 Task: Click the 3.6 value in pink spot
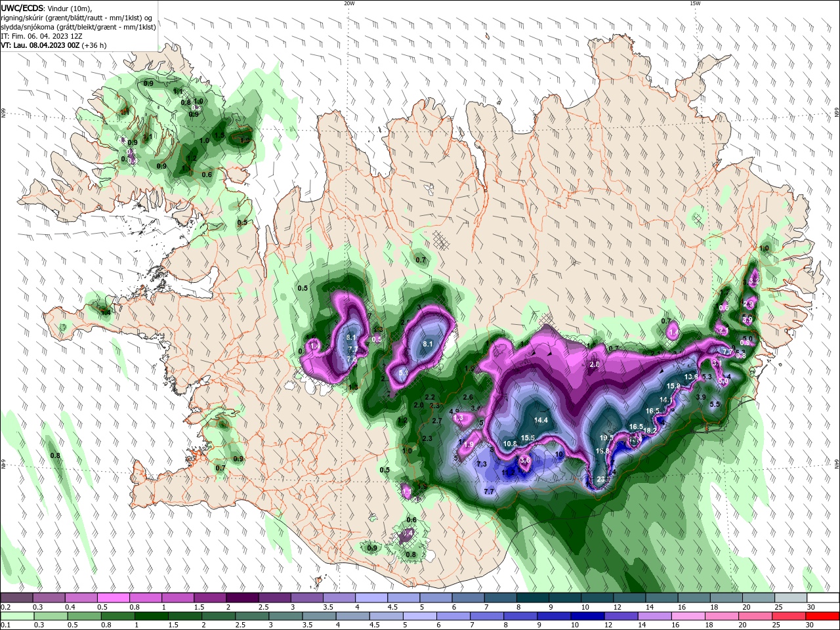(524, 460)
